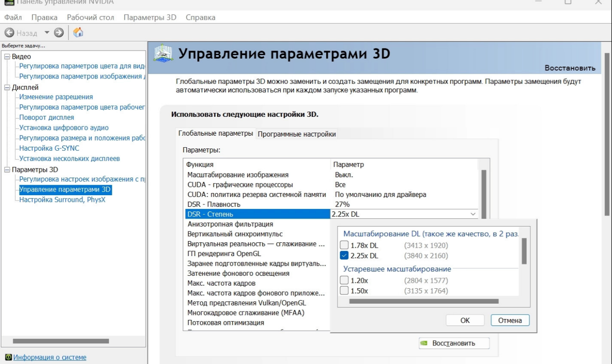Select Регулировка параметров изображения under Видео

click(82, 76)
